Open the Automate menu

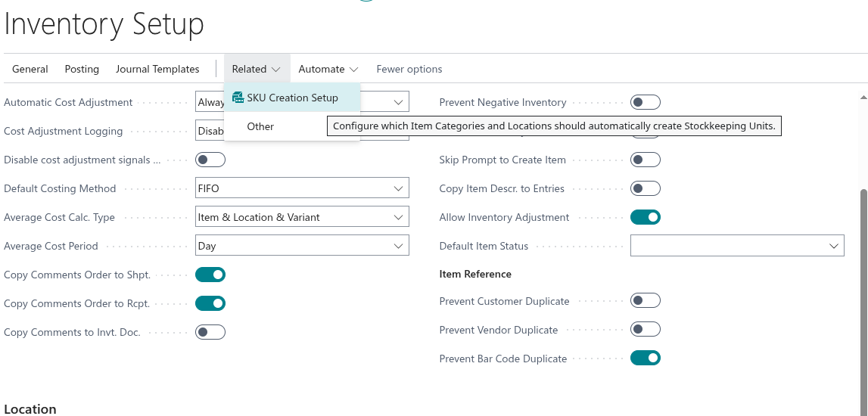click(328, 69)
